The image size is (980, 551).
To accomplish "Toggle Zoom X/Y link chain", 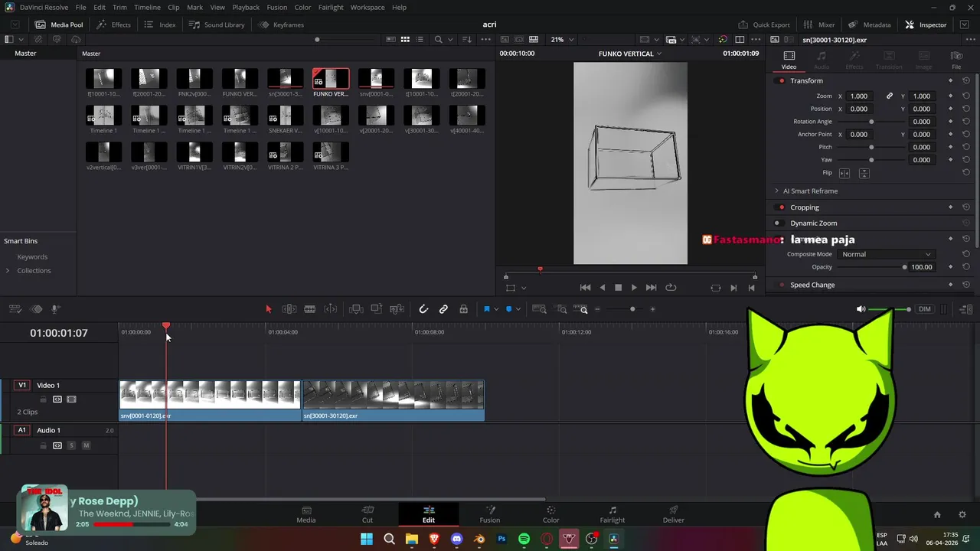I will point(890,96).
